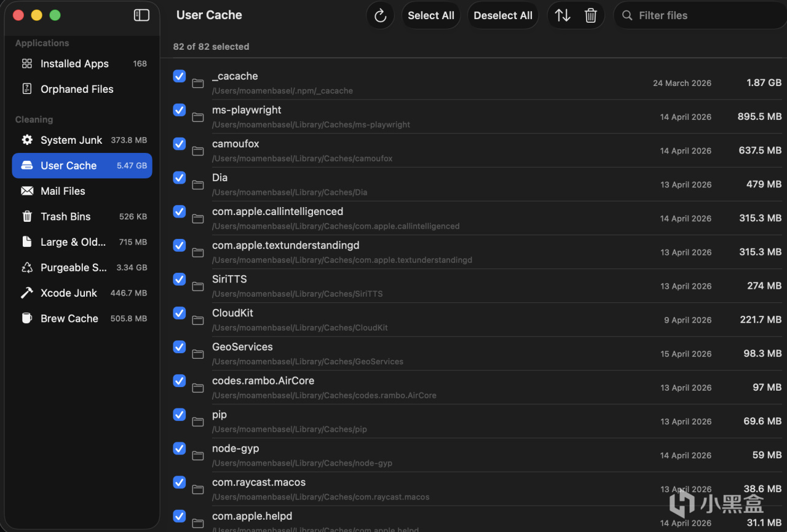
Task: Open the Trash Bins category
Action: click(x=65, y=216)
